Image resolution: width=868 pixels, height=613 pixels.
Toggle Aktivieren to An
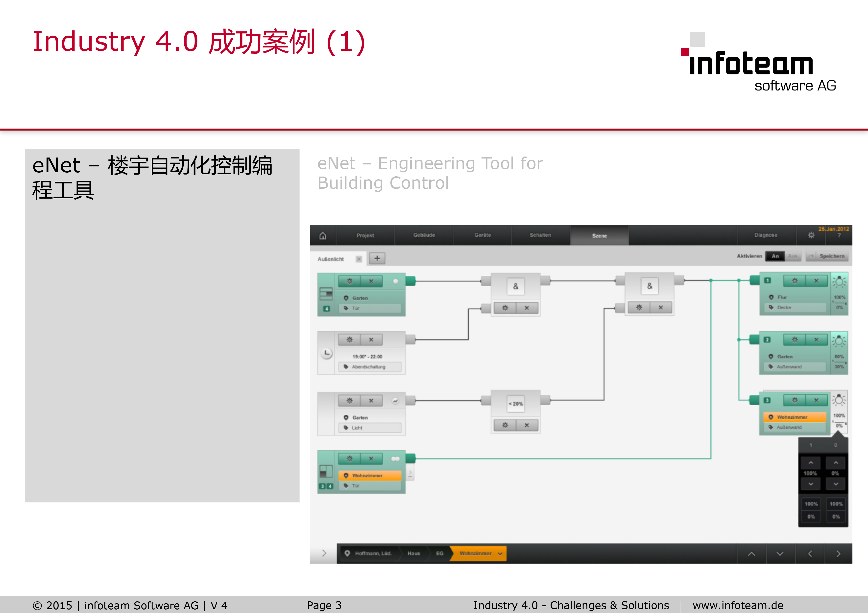[x=775, y=256]
